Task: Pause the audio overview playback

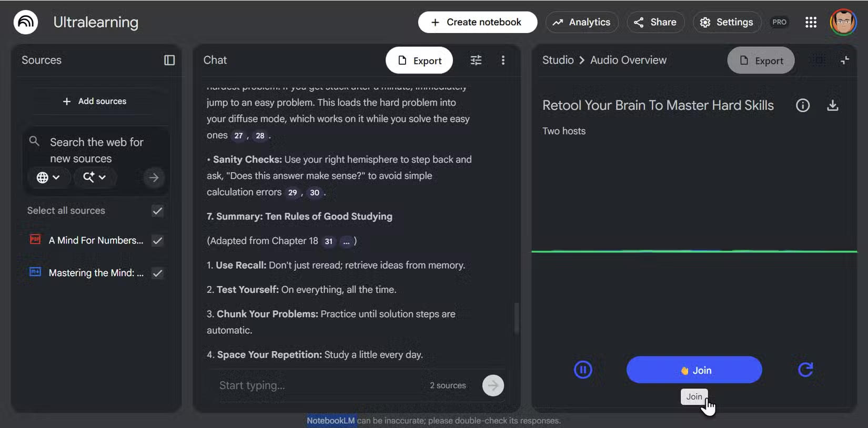Action: tap(583, 370)
